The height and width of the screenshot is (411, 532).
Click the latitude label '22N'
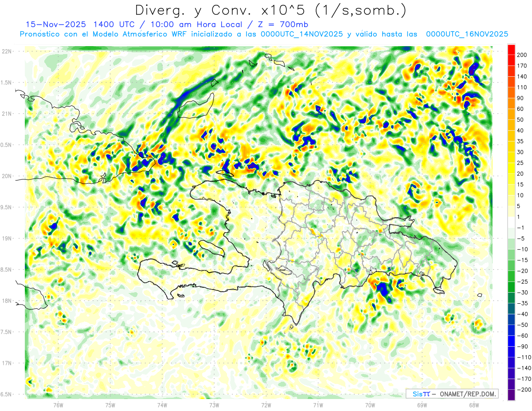pos(6,51)
